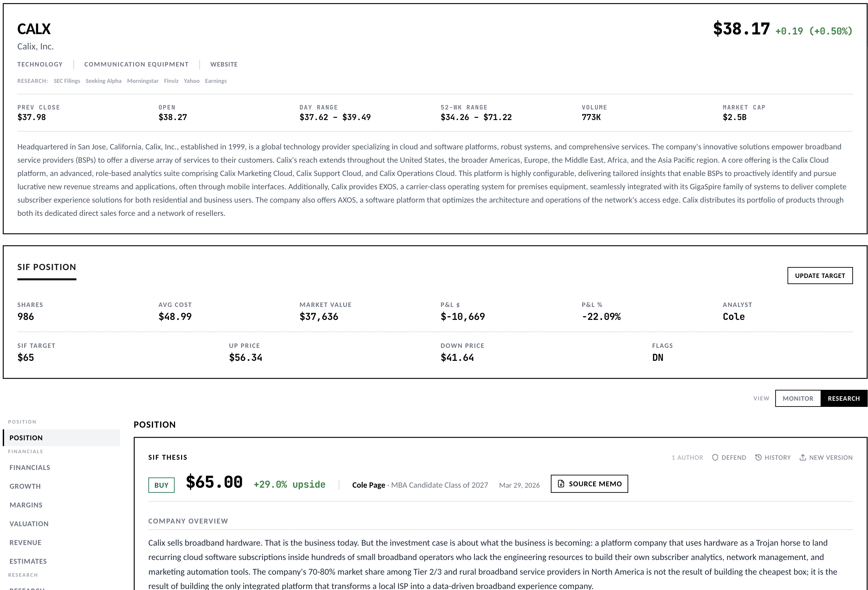Image resolution: width=868 pixels, height=590 pixels.
Task: Click the 1 Author label
Action: coord(687,457)
